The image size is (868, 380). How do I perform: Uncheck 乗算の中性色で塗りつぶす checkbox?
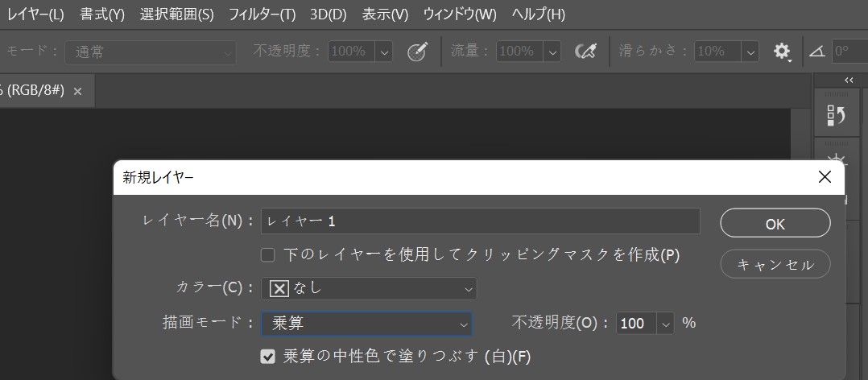[268, 357]
